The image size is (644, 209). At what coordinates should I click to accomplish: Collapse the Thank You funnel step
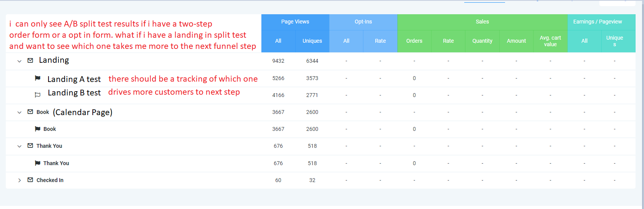pyautogui.click(x=19, y=146)
